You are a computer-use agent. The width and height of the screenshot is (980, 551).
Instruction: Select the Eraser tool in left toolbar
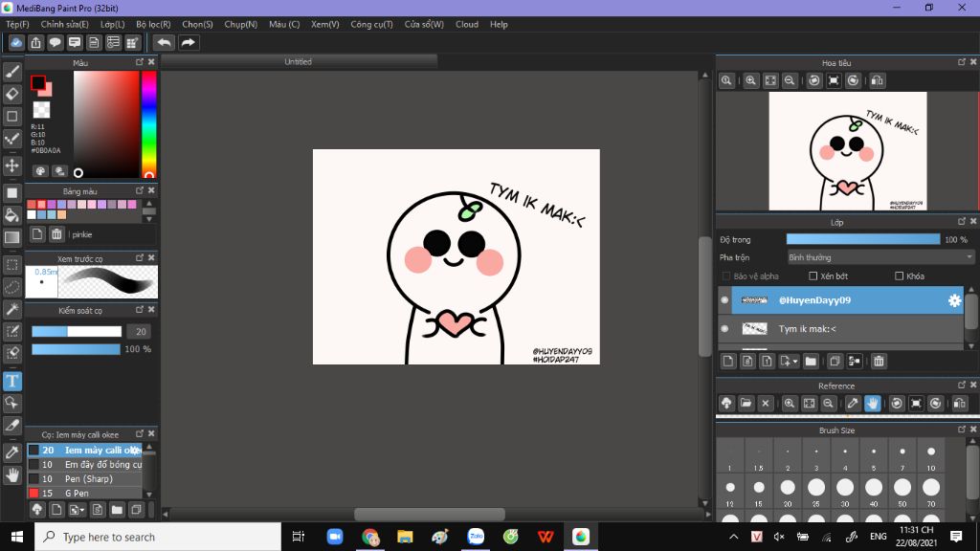pyautogui.click(x=12, y=94)
